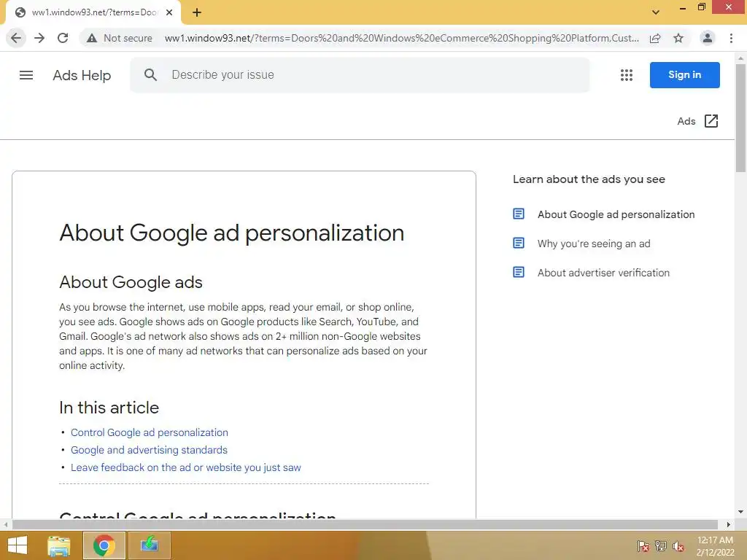The image size is (747, 560).
Task: Open Ads in a new window icon
Action: pyautogui.click(x=711, y=121)
